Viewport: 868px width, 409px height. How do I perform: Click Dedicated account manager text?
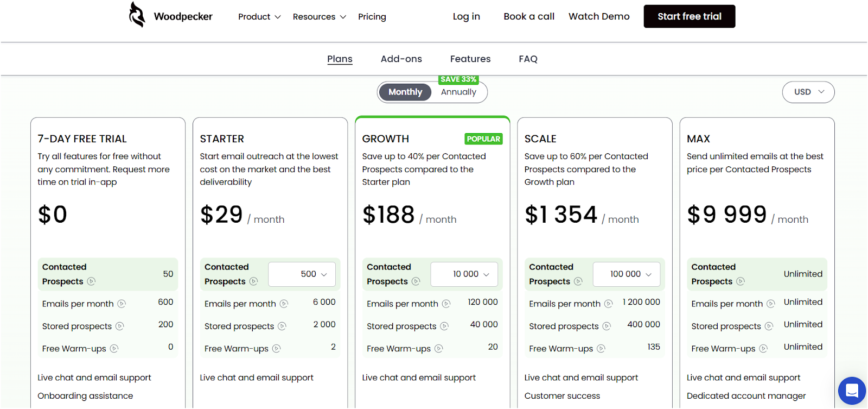click(x=746, y=396)
